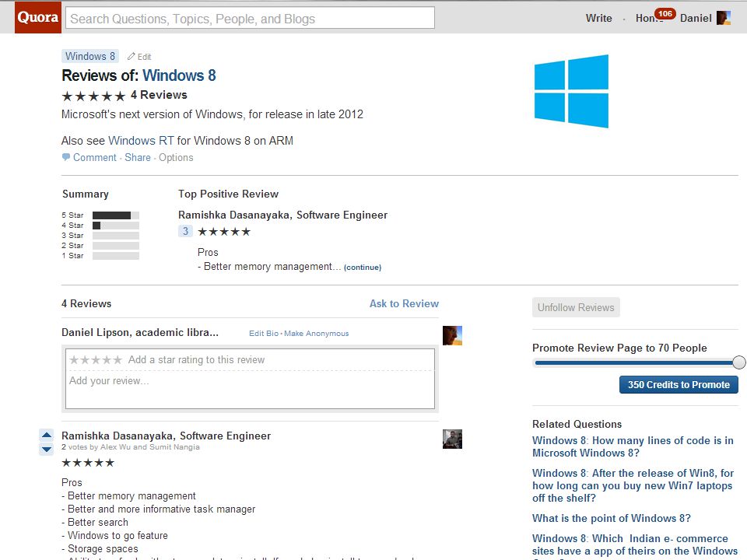Click the vote count 3 badge
The width and height of the screenshot is (747, 560).
185,232
